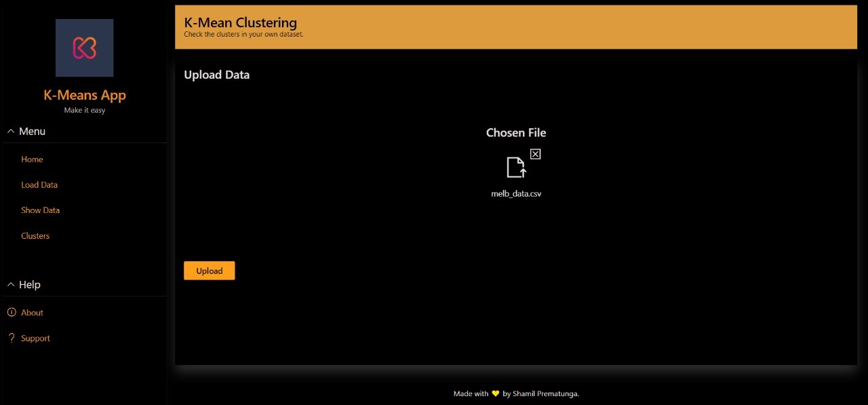Collapse the Menu section
Screen dimensions: 868x405
[x=10, y=130]
